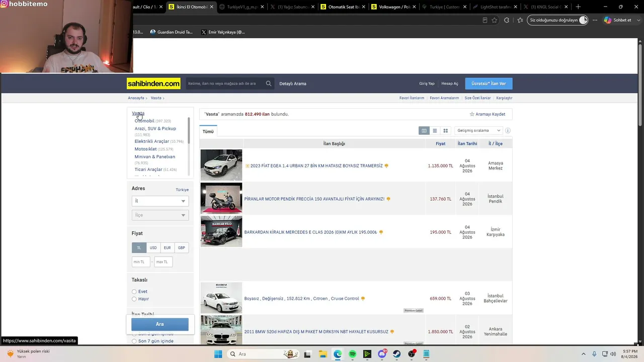644x362 pixels.
Task: Open Otomobil category link
Action: coord(144,121)
